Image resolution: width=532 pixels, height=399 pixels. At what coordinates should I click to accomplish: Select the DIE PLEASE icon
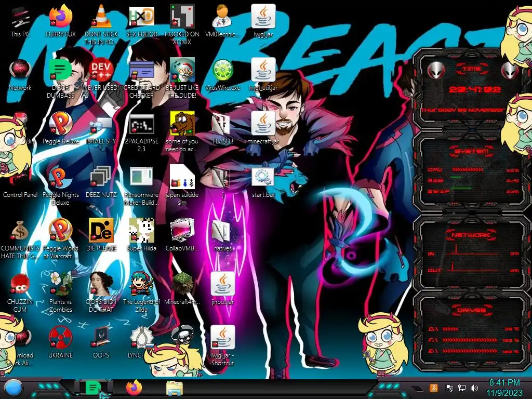101,231
